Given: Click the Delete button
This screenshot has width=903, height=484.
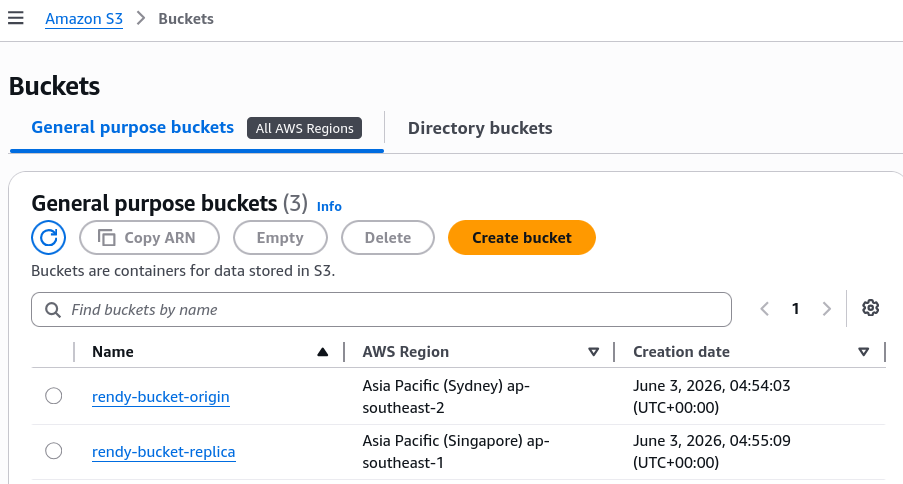Looking at the screenshot, I should (388, 237).
